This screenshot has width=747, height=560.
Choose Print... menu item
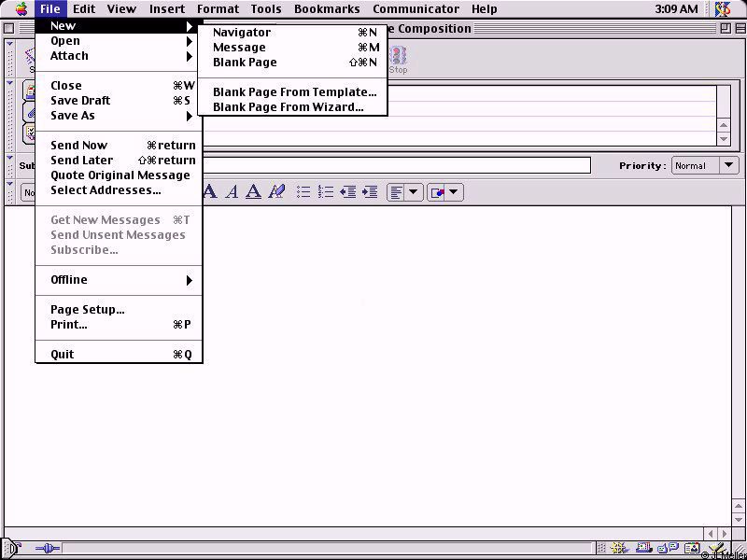point(120,324)
